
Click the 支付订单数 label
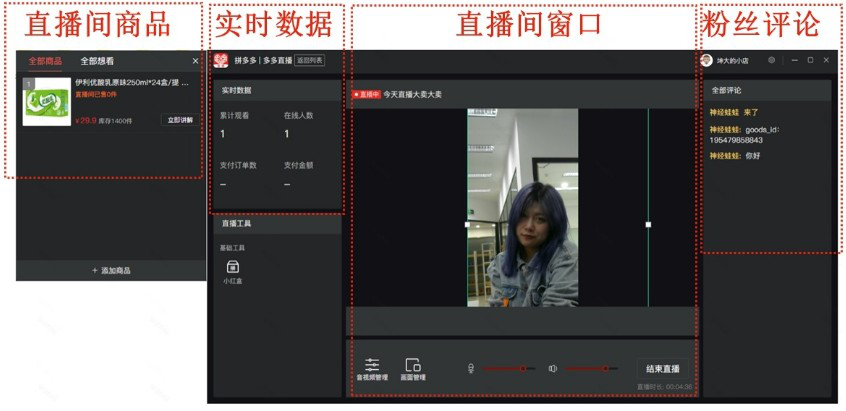pos(238,165)
